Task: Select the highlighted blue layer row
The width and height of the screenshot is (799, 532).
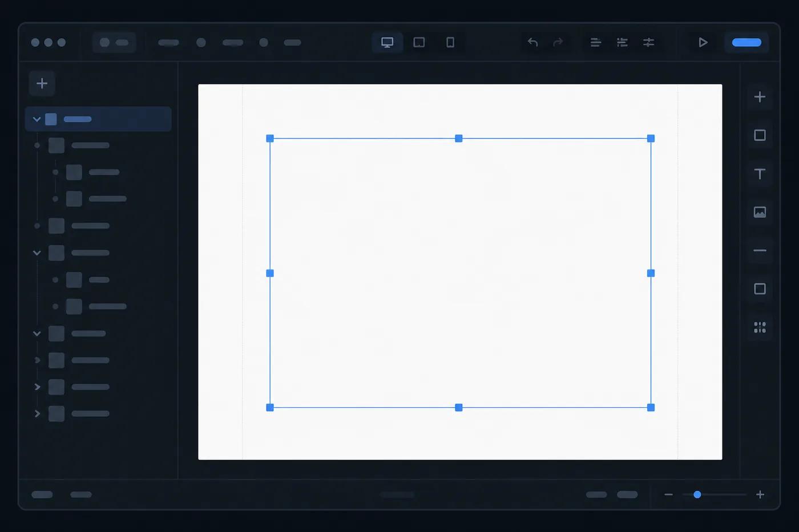Action: [x=98, y=119]
